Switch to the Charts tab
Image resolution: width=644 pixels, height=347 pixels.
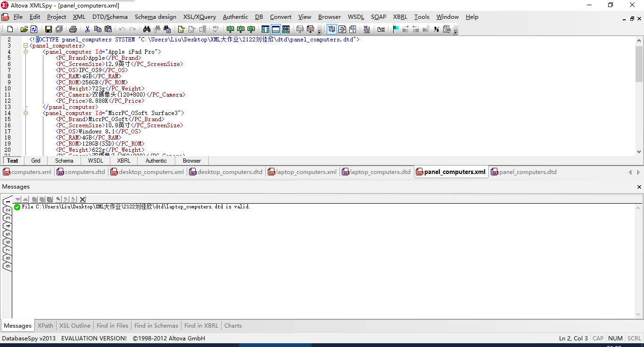point(233,326)
